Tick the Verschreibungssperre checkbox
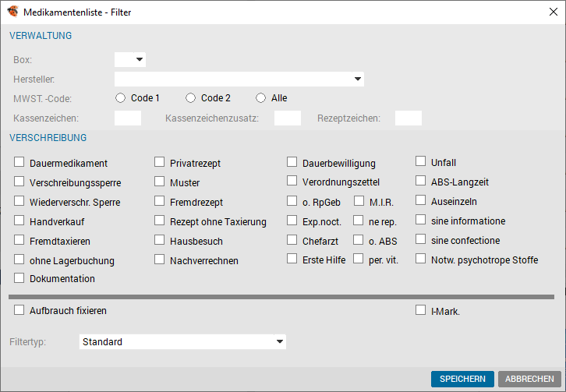The image size is (566, 392). click(19, 182)
